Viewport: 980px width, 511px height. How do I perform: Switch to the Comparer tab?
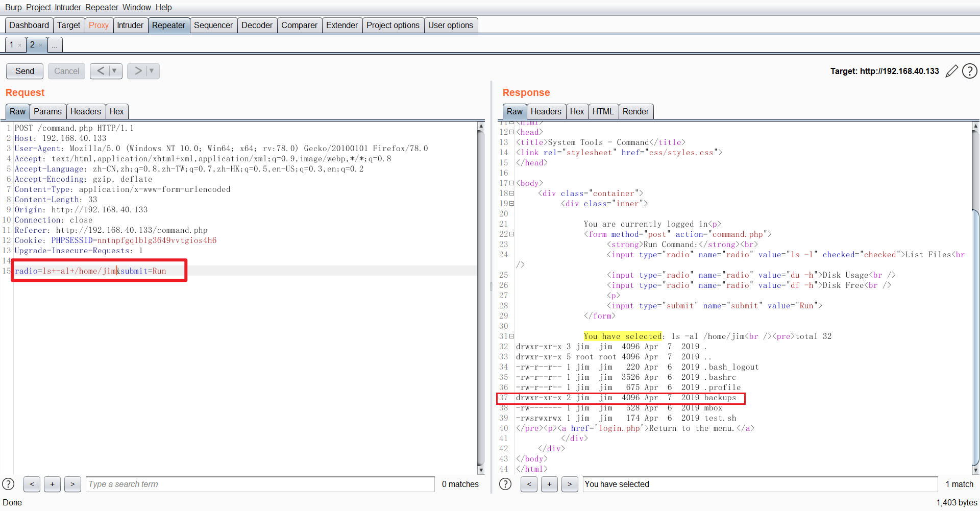(x=299, y=26)
